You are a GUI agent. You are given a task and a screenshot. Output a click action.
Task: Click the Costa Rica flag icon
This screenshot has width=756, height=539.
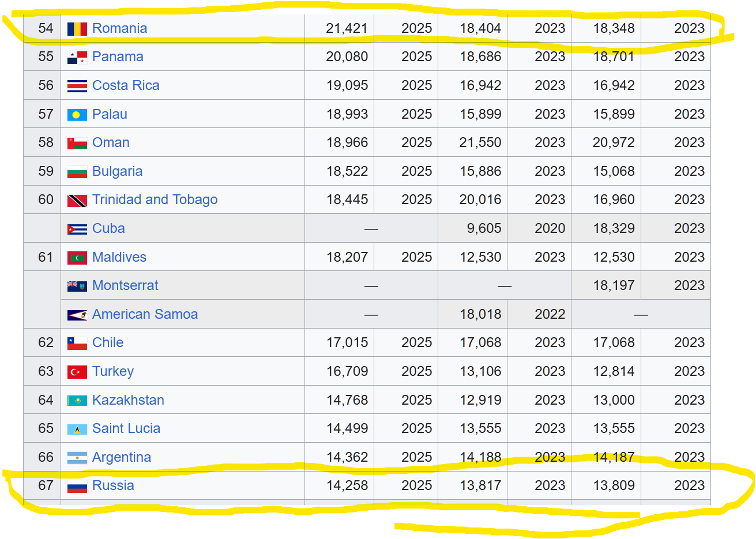click(77, 86)
